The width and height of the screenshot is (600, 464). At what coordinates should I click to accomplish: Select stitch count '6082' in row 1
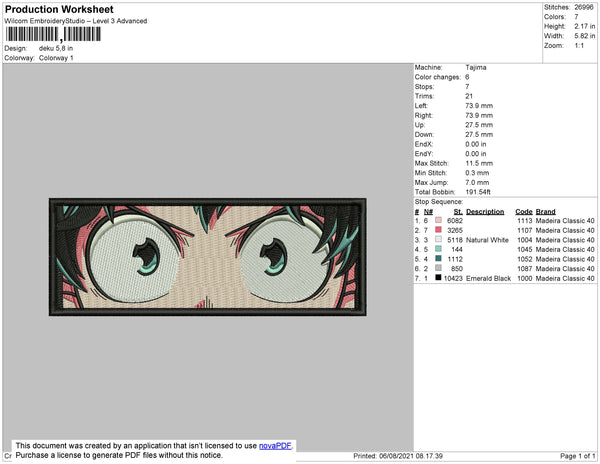tap(455, 221)
